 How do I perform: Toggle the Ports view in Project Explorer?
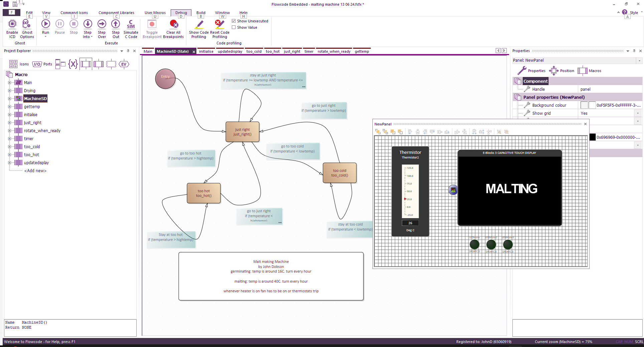point(42,64)
